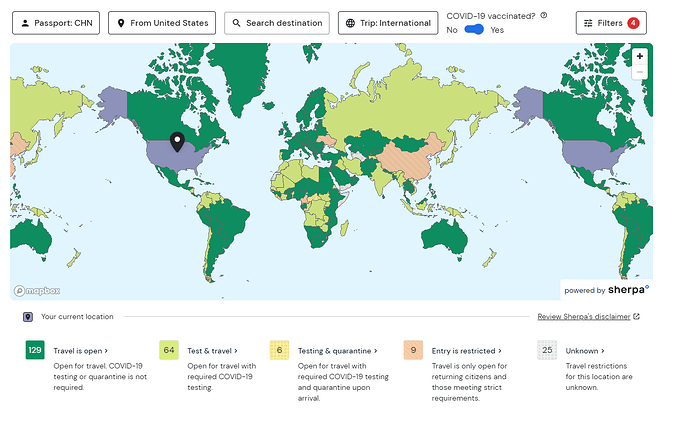Open the Review Sherpa's disclaimer link
Image resolution: width=690 pixels, height=421 pixels.
tap(583, 317)
